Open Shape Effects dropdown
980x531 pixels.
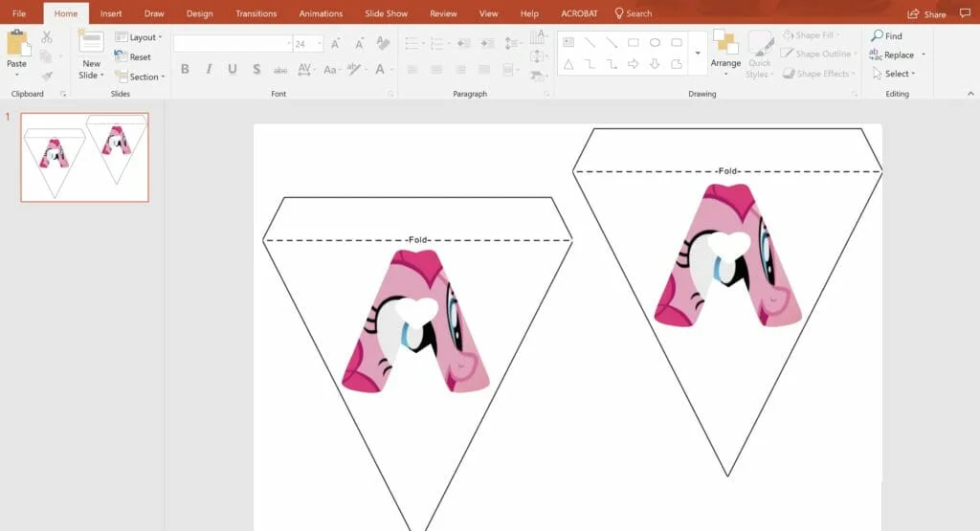(819, 74)
